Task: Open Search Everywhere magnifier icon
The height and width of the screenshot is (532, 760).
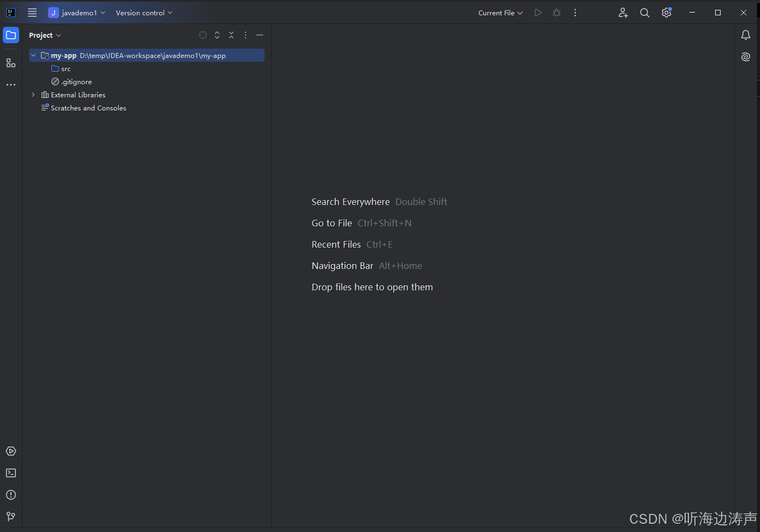Action: click(x=645, y=13)
